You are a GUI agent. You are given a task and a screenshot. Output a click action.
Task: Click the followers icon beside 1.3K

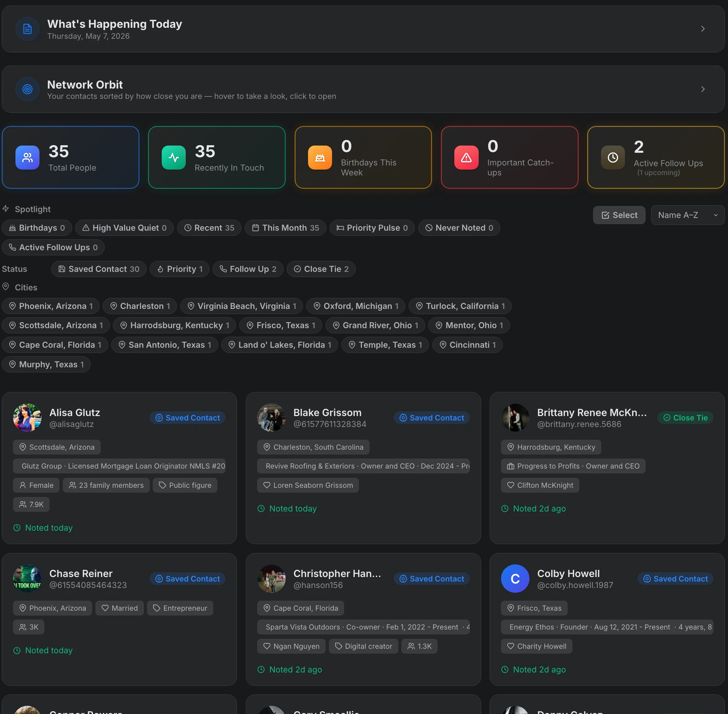(x=411, y=646)
